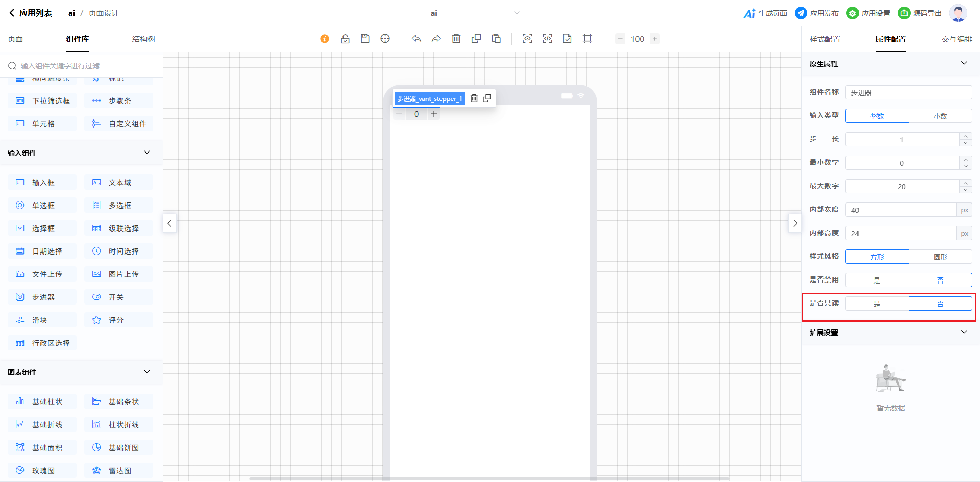Click the preview eye icon in the toolbar
Image resolution: width=980 pixels, height=482 pixels.
coord(527,39)
